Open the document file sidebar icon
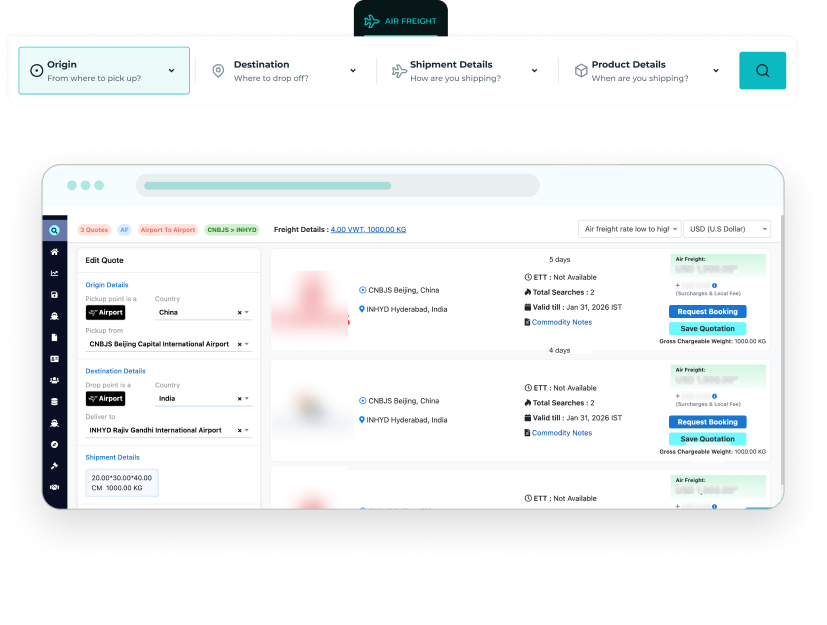Viewport: 827px width, 625px height. tap(54, 337)
